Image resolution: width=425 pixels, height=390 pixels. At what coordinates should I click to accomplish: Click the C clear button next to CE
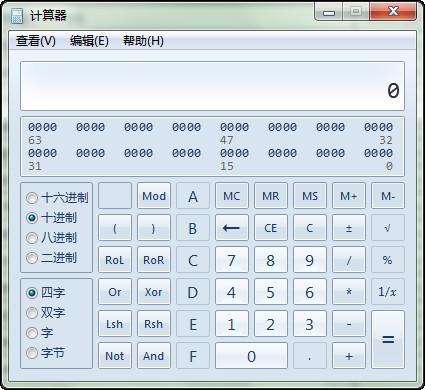click(310, 228)
